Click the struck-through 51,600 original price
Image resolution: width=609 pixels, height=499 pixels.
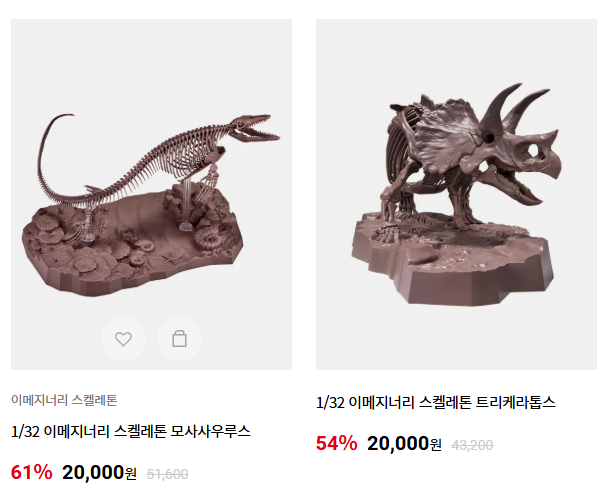(167, 474)
